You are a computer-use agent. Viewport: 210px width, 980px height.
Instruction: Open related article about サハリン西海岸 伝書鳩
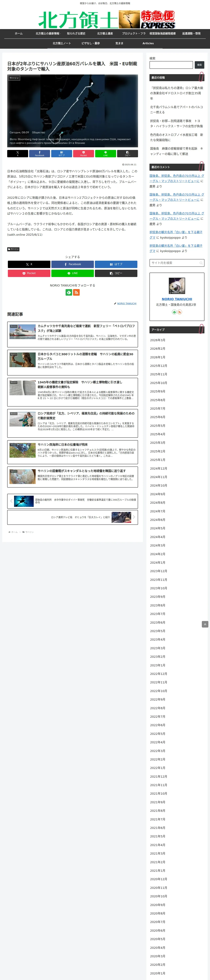pos(72,452)
